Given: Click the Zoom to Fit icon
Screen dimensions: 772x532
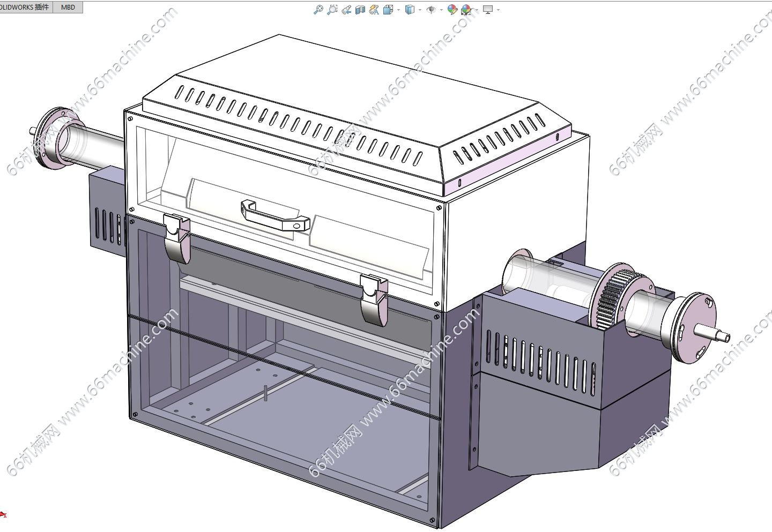Looking at the screenshot, I should (318, 10).
